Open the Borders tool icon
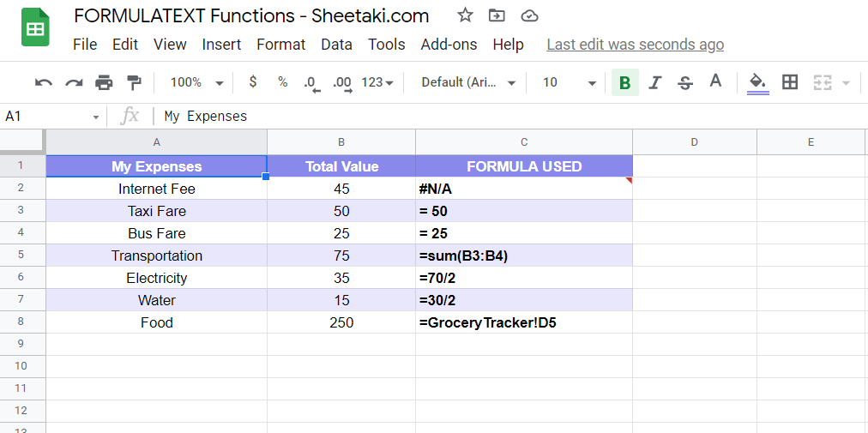This screenshot has height=433, width=868. [x=790, y=82]
